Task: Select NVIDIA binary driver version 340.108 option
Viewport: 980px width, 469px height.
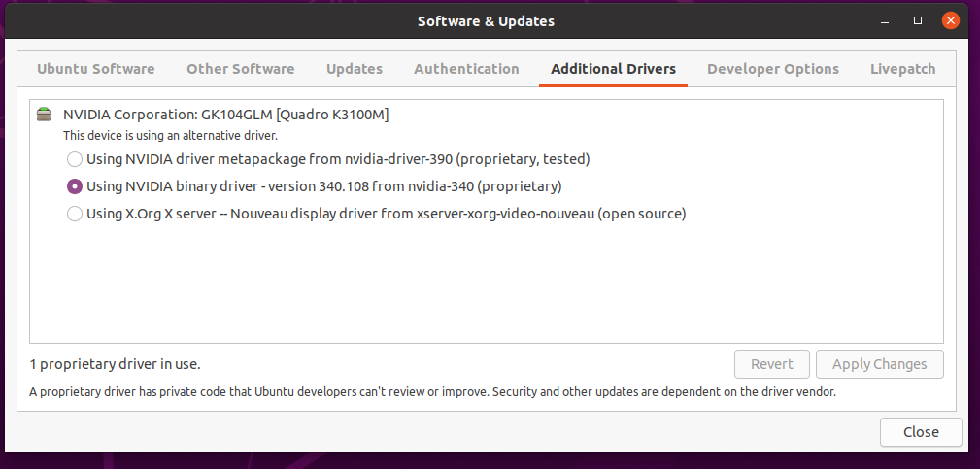Action: pyautogui.click(x=75, y=186)
